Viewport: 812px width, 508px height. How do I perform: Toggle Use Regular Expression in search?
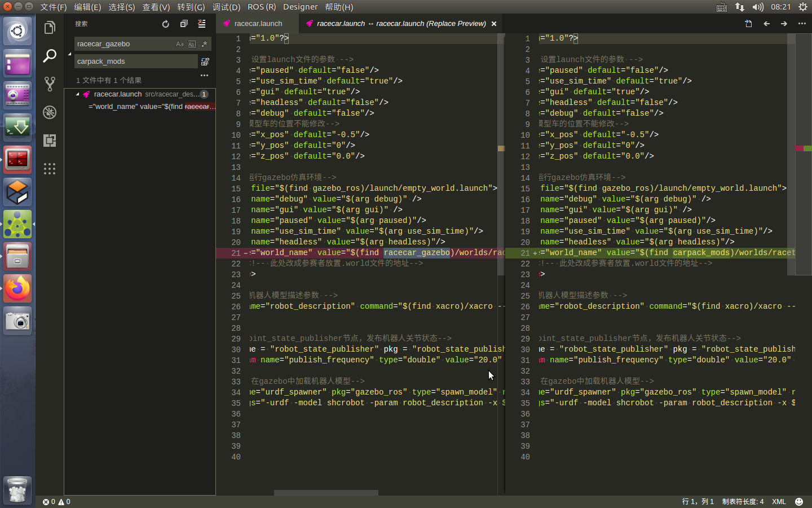[x=204, y=44]
